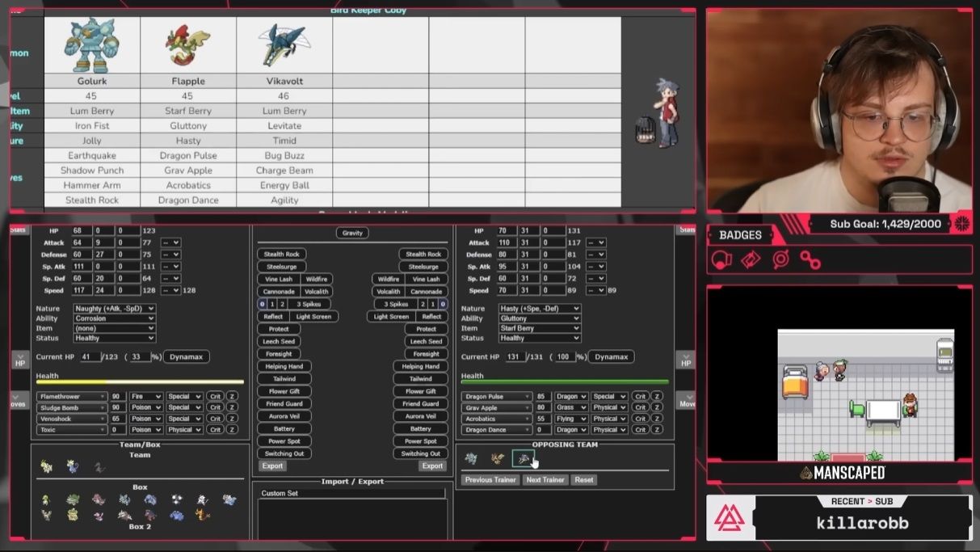
Task: Click the Vikavolt image in the trainer table
Action: pos(284,45)
